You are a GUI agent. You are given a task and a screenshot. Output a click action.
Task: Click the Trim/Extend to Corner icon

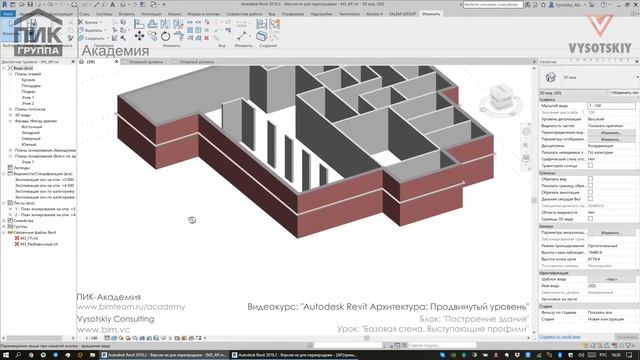(x=178, y=36)
